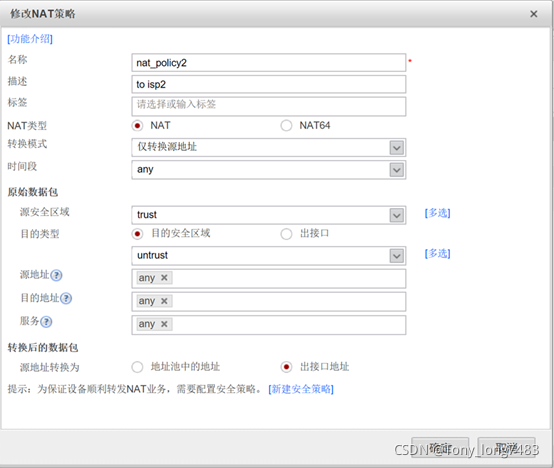
Task: Remove the any tag in 源地址
Action: [x=164, y=278]
